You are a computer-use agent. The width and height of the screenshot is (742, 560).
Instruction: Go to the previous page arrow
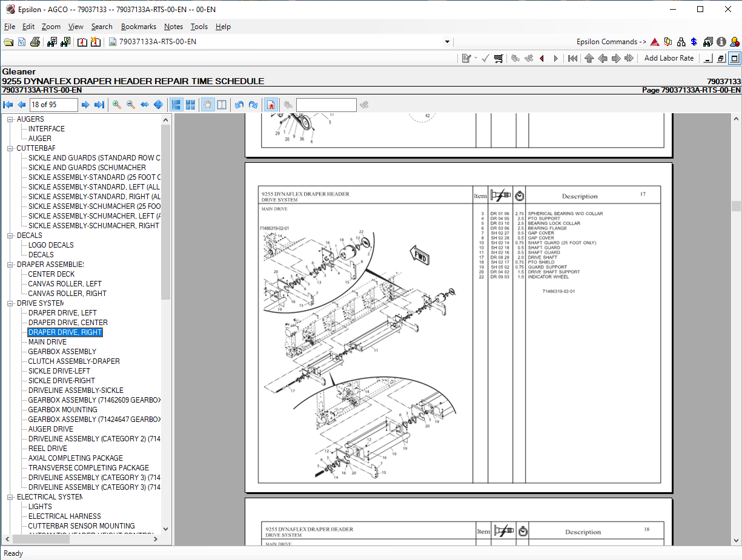click(21, 105)
